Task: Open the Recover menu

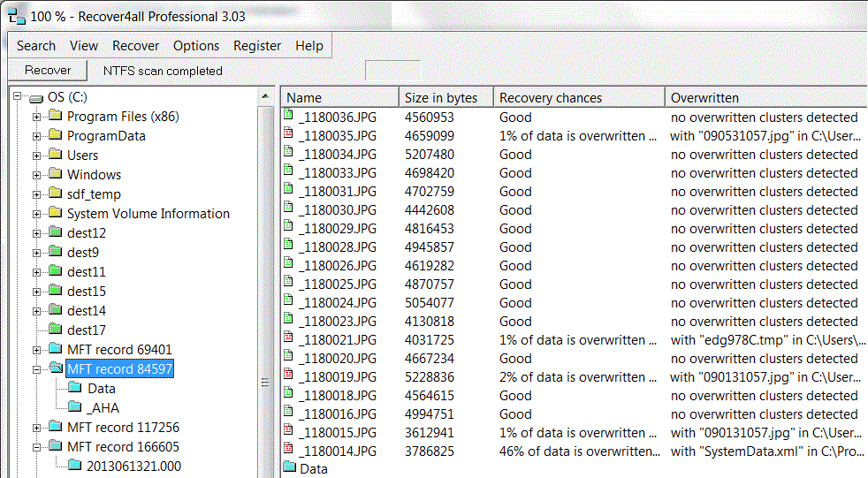Action: click(135, 46)
